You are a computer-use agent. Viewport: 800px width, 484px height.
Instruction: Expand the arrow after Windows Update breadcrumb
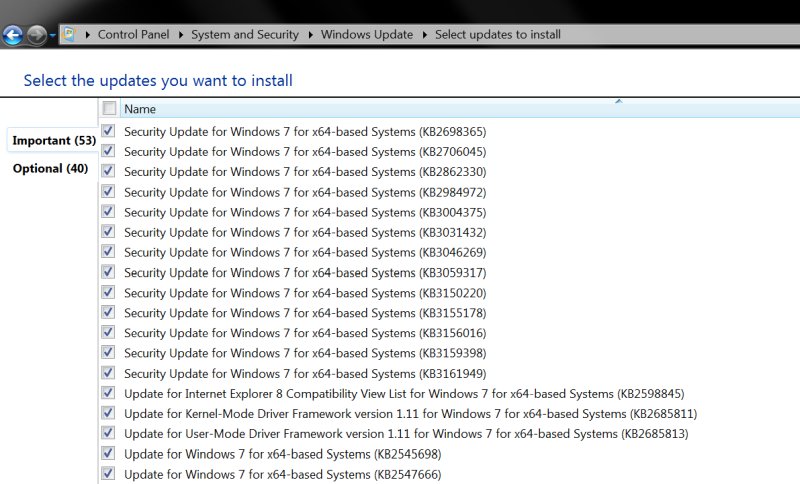424,35
